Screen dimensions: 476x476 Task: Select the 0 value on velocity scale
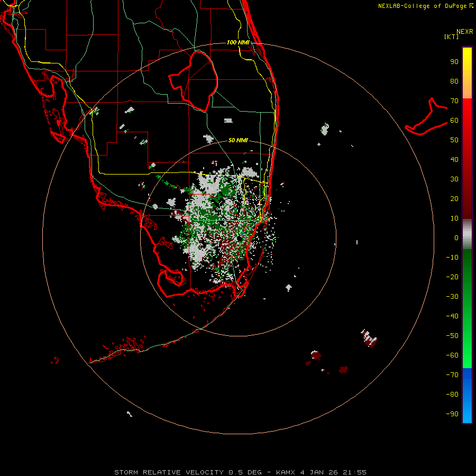tap(456, 237)
